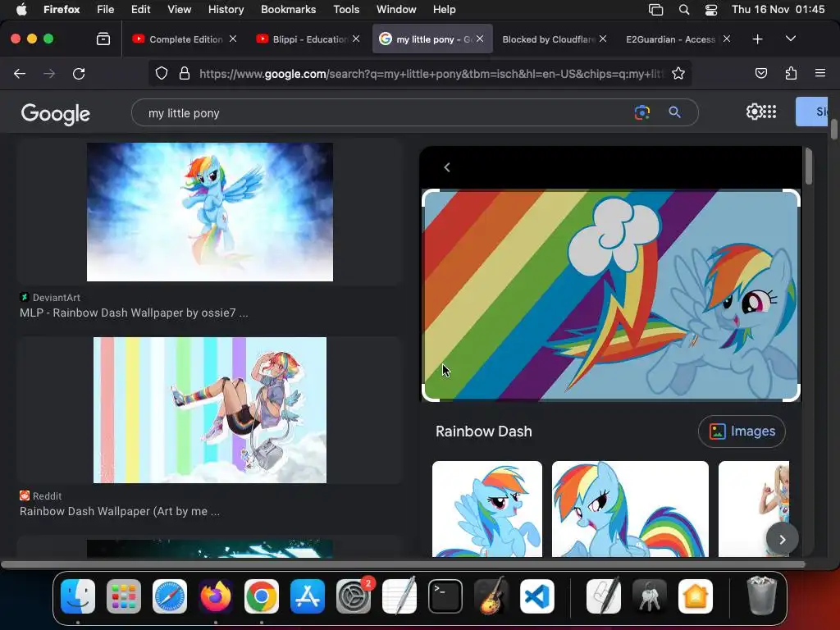Screen dimensions: 840x630
Task: Click the forward navigation arrow
Action: (x=49, y=73)
